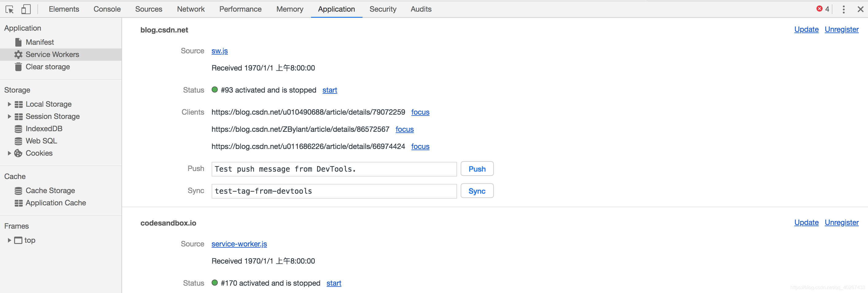Click the top frame window icon
The height and width of the screenshot is (293, 868).
coord(18,241)
